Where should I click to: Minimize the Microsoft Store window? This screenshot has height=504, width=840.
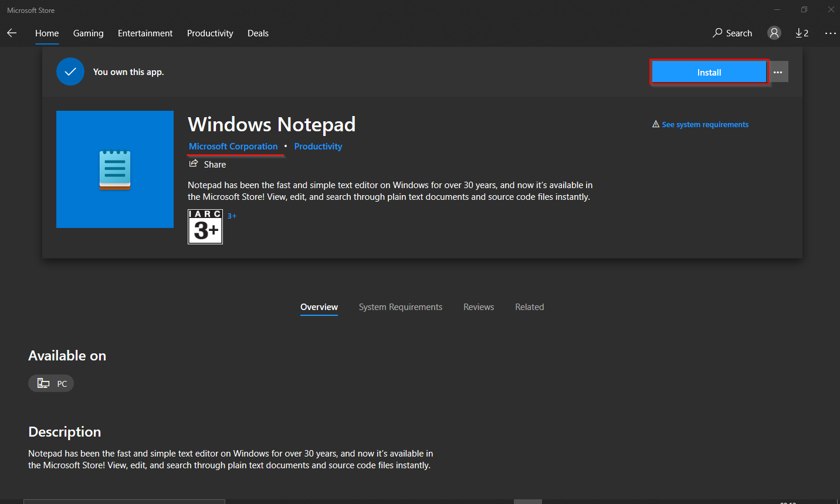coord(777,9)
